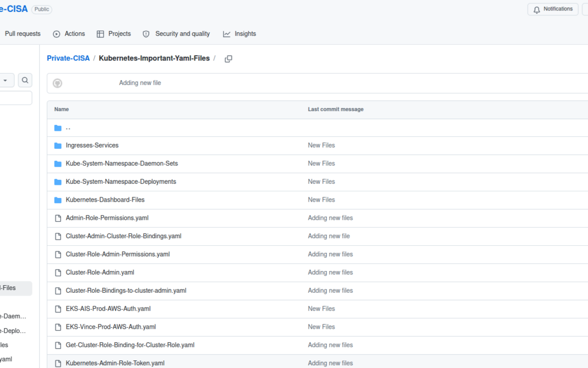Select the highlighted '-Files' item in sidebar tree
The image size is (588, 368).
(x=16, y=288)
